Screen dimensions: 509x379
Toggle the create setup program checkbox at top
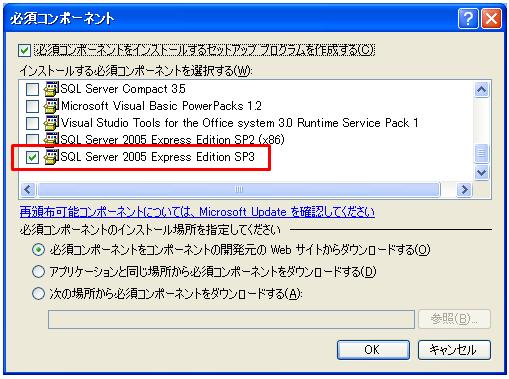[24, 51]
